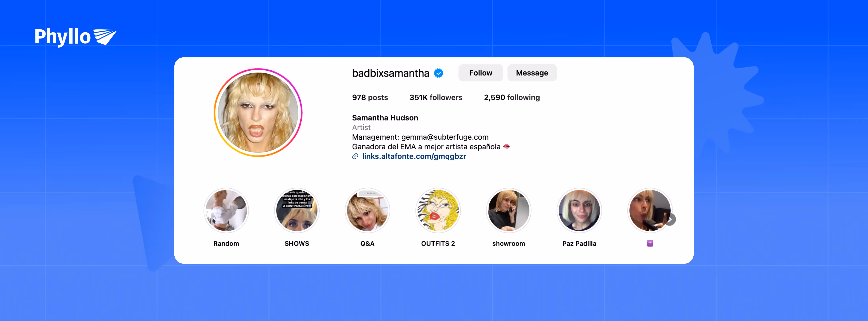
Task: Open the links.altafonte.com/gmqgbzr link
Action: pyautogui.click(x=414, y=156)
